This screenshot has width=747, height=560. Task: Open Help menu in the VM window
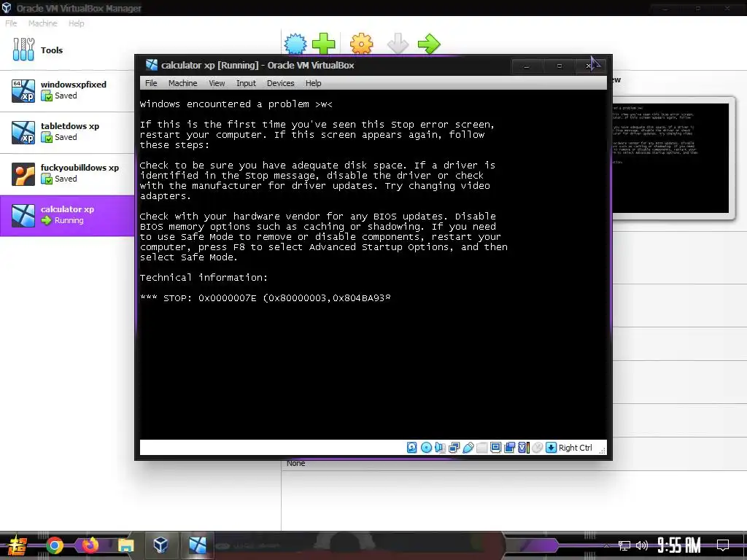(313, 83)
